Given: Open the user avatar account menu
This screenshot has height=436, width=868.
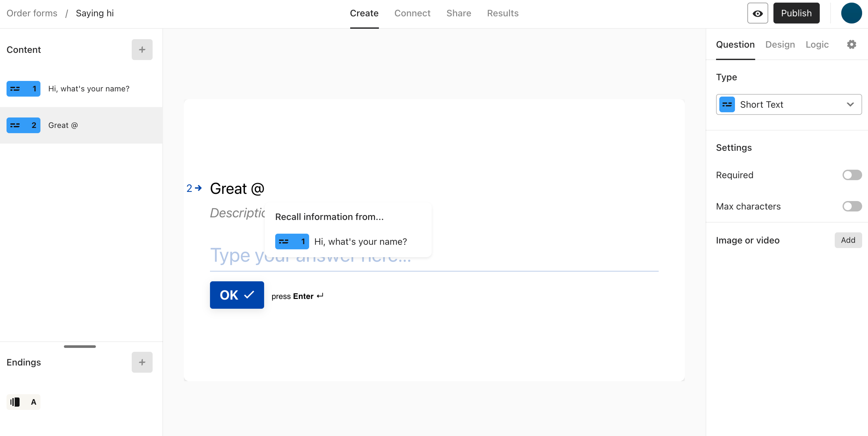Looking at the screenshot, I should (x=851, y=13).
